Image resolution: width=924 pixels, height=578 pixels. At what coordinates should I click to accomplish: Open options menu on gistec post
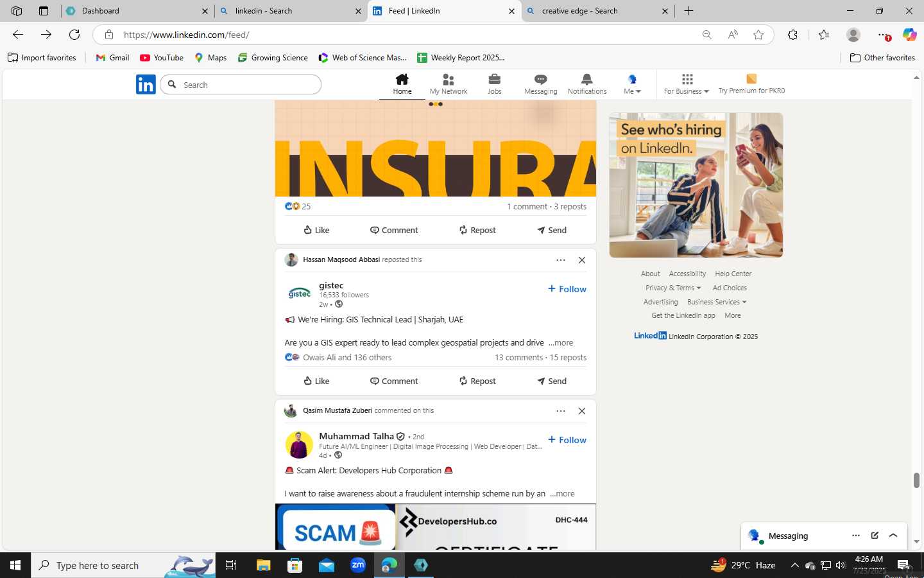tap(561, 260)
